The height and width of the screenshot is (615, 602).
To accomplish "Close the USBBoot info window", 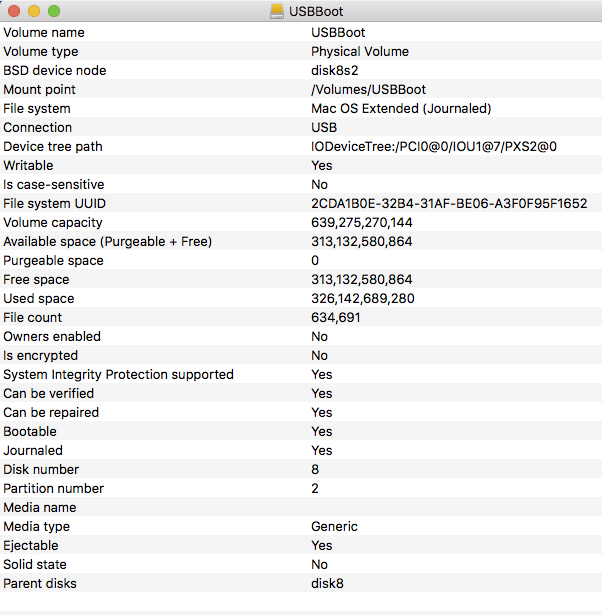I will pos(14,11).
